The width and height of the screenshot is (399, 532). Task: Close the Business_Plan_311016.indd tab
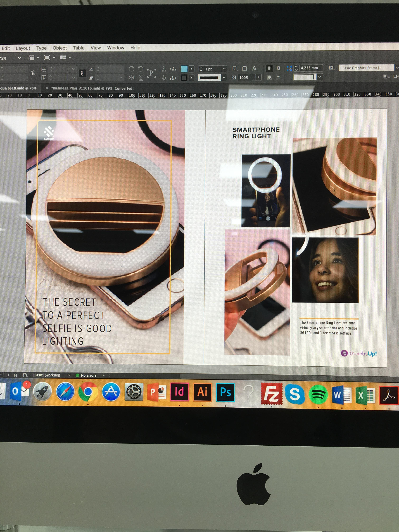coord(47,88)
